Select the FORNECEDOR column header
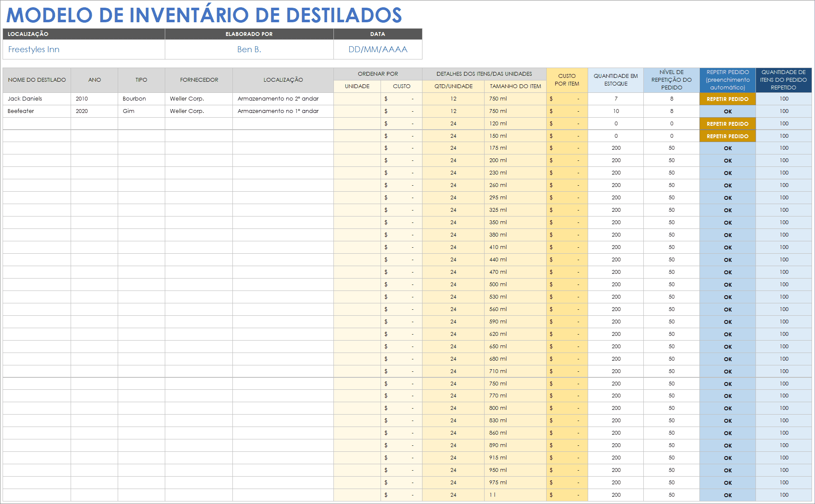Image resolution: width=815 pixels, height=504 pixels. (x=199, y=80)
